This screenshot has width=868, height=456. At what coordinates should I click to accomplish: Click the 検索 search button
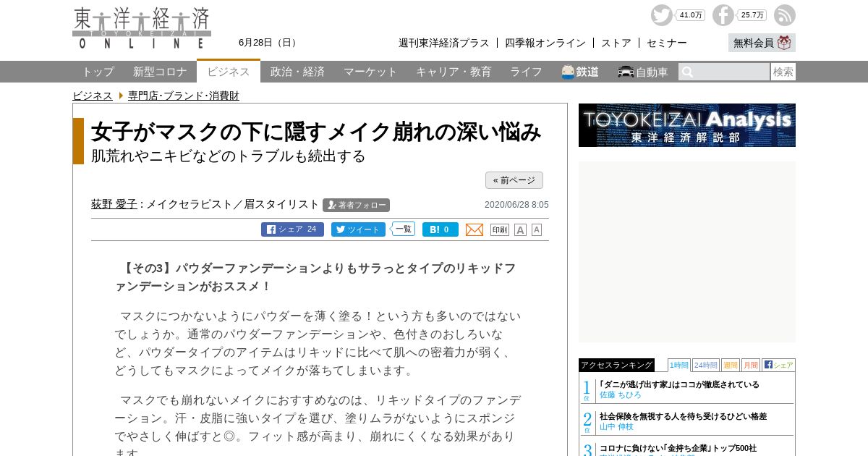coord(783,72)
